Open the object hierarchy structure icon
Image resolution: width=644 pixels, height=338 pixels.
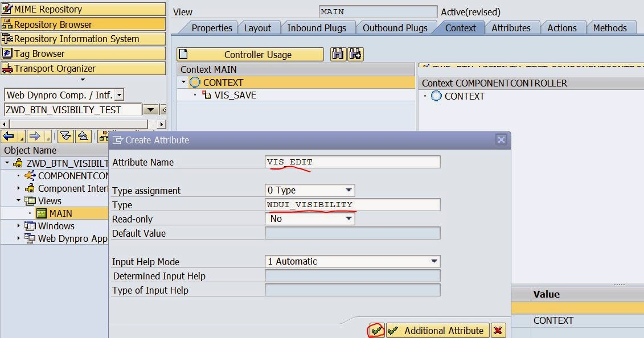click(x=104, y=135)
